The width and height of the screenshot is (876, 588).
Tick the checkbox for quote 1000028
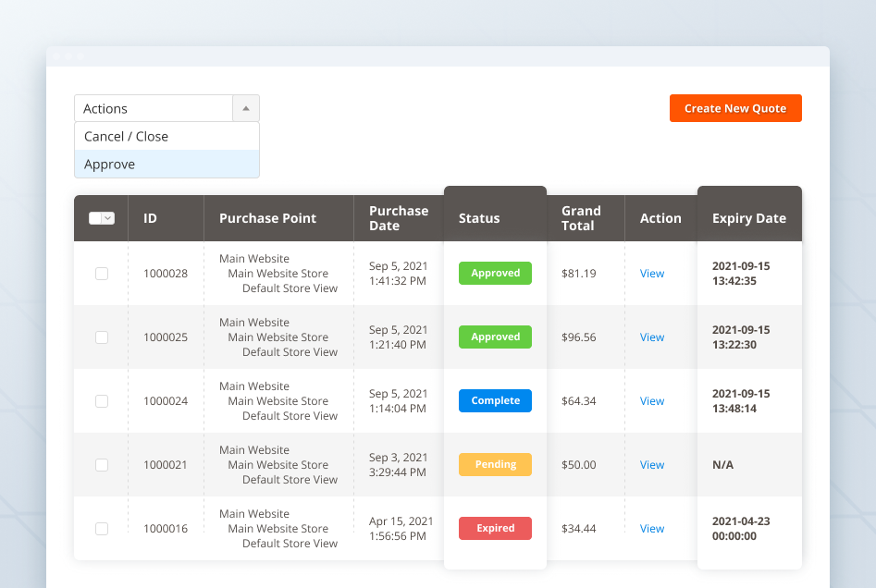click(102, 274)
